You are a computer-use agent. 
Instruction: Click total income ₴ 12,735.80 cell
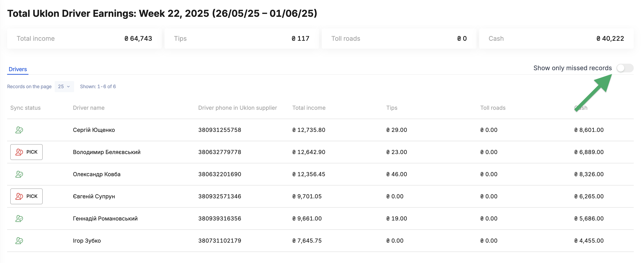pos(309,130)
